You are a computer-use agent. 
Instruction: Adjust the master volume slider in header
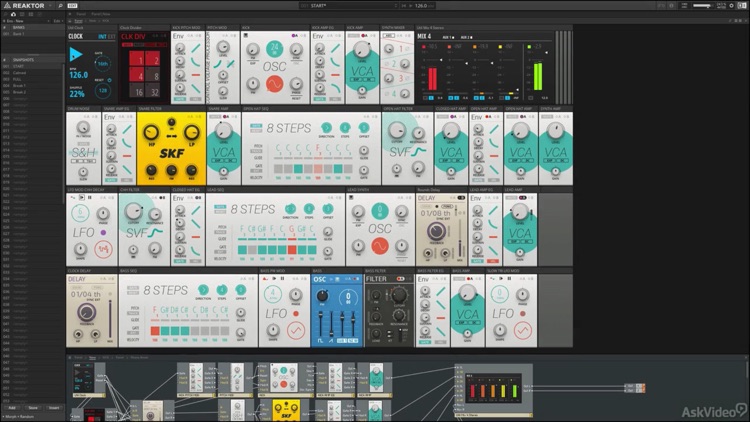pyautogui.click(x=703, y=6)
